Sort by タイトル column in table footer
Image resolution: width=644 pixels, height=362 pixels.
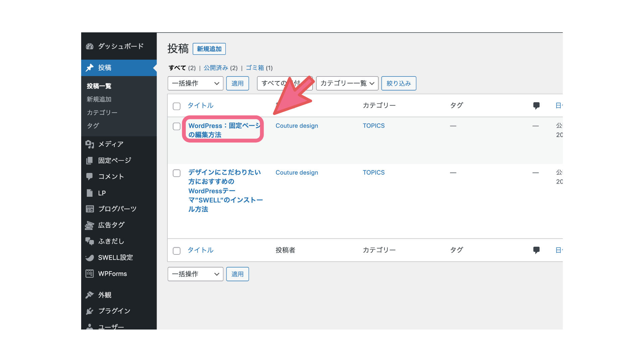201,250
